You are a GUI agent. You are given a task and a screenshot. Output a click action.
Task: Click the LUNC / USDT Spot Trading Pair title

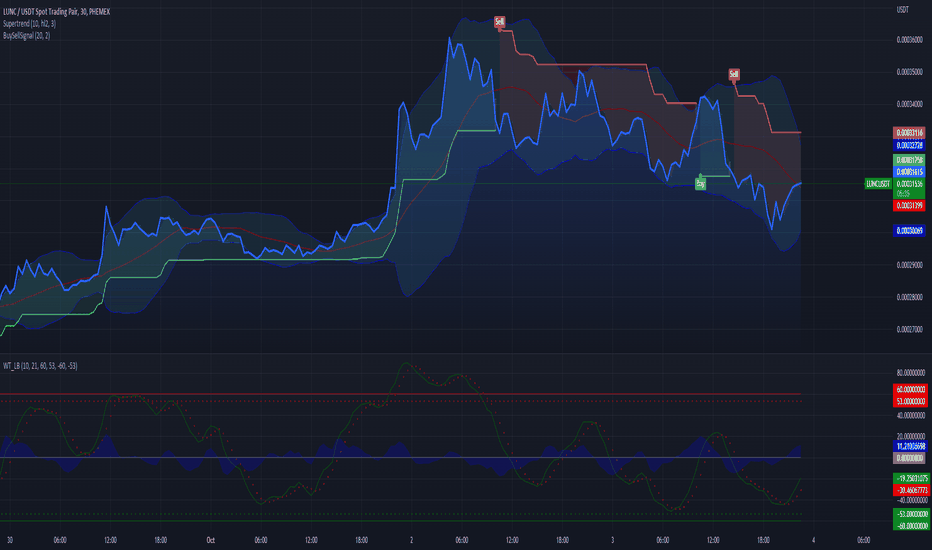pos(56,12)
